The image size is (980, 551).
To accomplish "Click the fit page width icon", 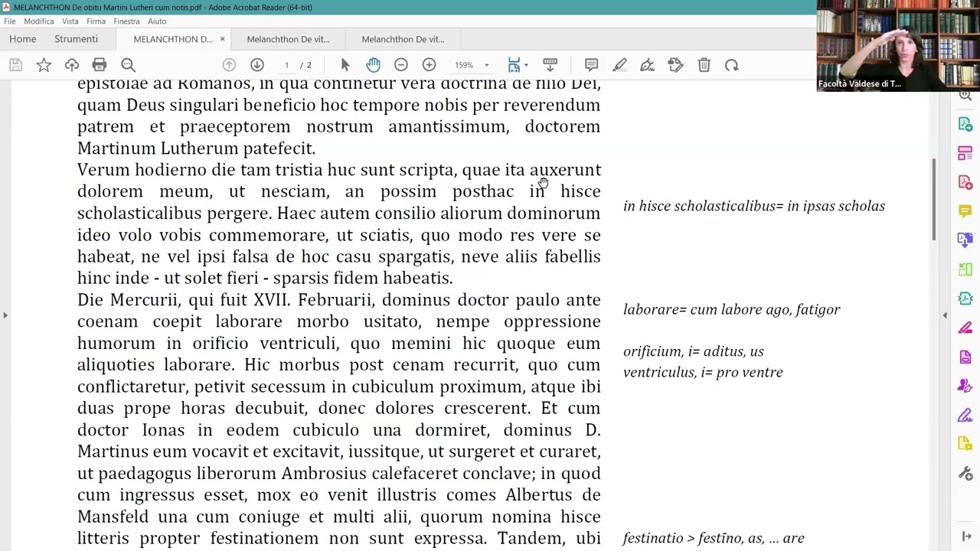I will tap(514, 65).
